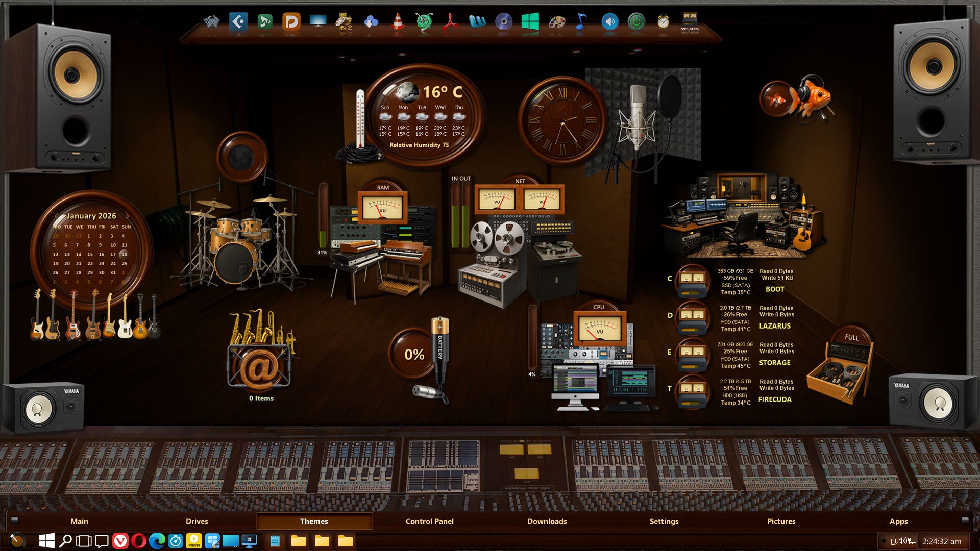Go to previous month in calendar
The image size is (980, 551).
pyautogui.click(x=57, y=216)
